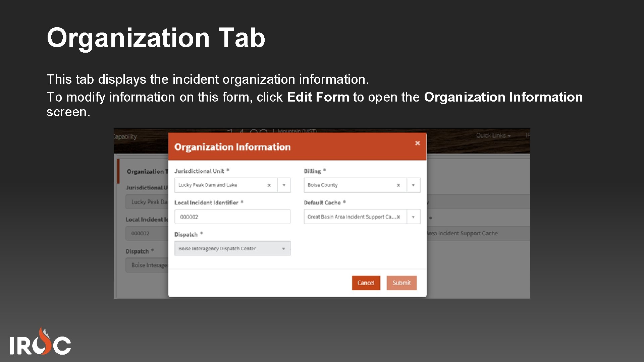Click the Cancel button
Image resolution: width=644 pixels, height=362 pixels.
tap(366, 283)
